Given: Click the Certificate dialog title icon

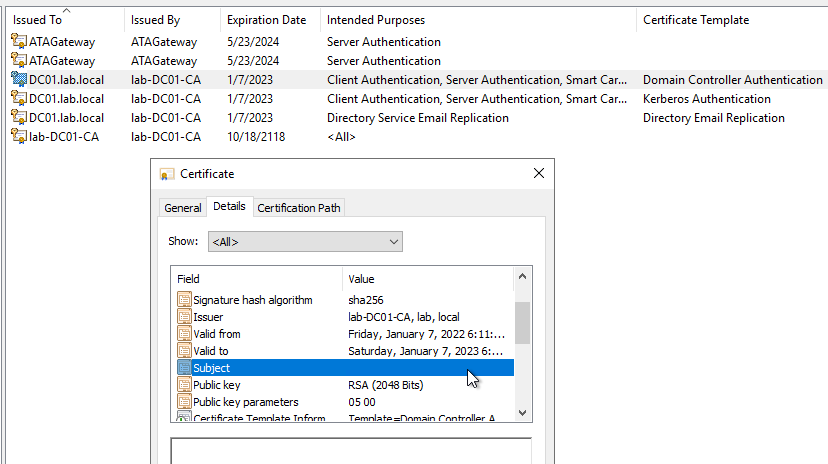Looking at the screenshot, I should coord(167,174).
